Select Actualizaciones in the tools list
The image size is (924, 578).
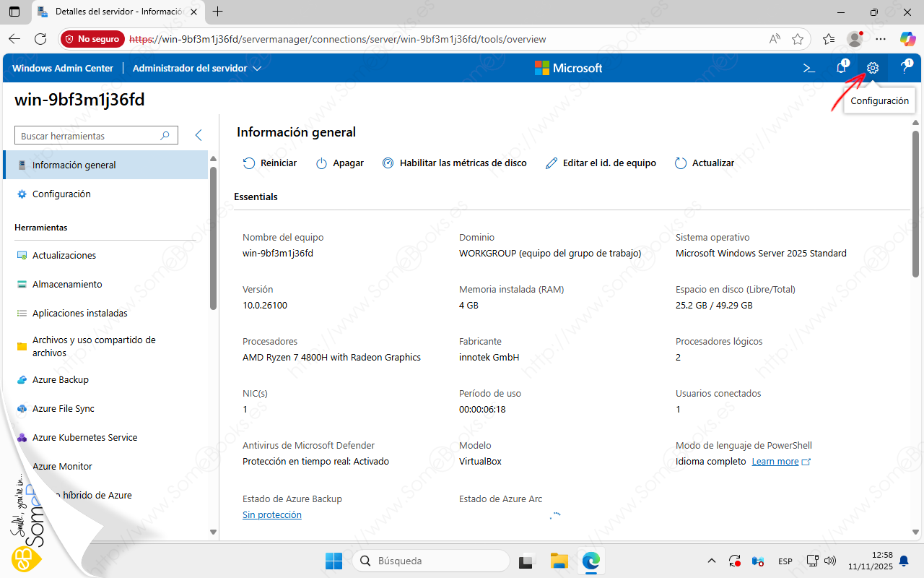click(x=64, y=256)
